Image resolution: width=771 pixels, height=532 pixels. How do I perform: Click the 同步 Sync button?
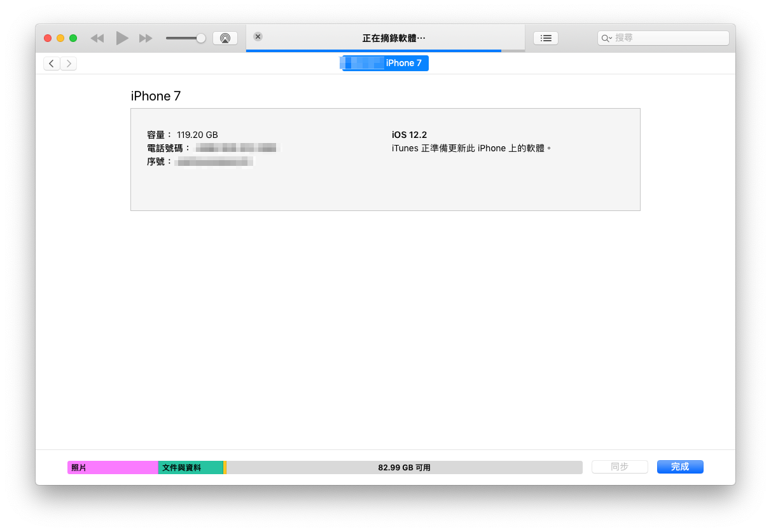(x=620, y=467)
